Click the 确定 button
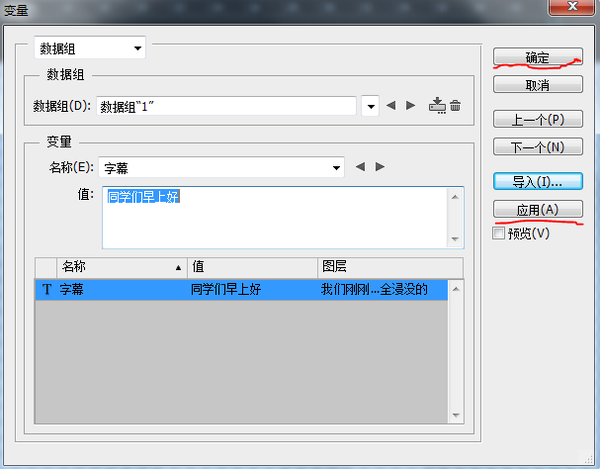Screen dimensions: 600x469 point(538,57)
